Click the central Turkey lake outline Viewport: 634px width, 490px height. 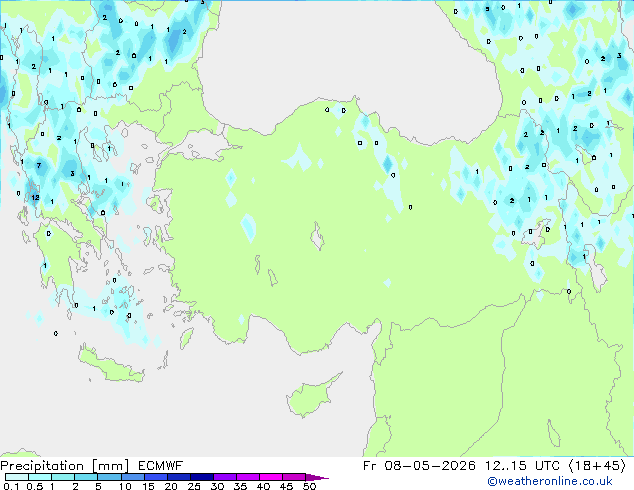point(317,236)
